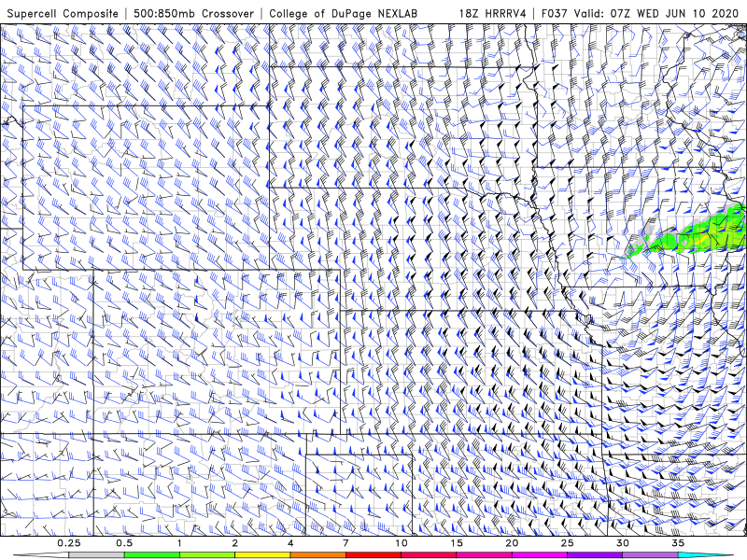
Task: Click the 'F037' forecast hour label
Action: (x=554, y=13)
